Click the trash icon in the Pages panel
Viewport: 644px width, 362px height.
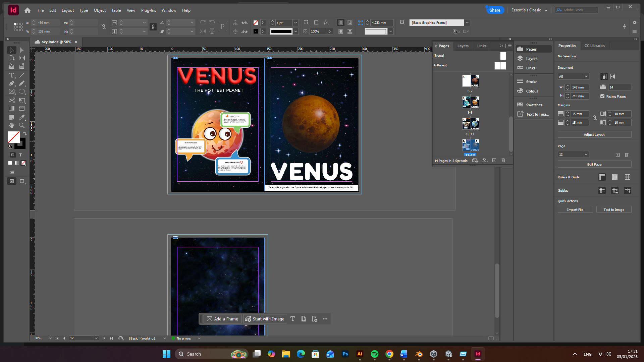tap(503, 161)
